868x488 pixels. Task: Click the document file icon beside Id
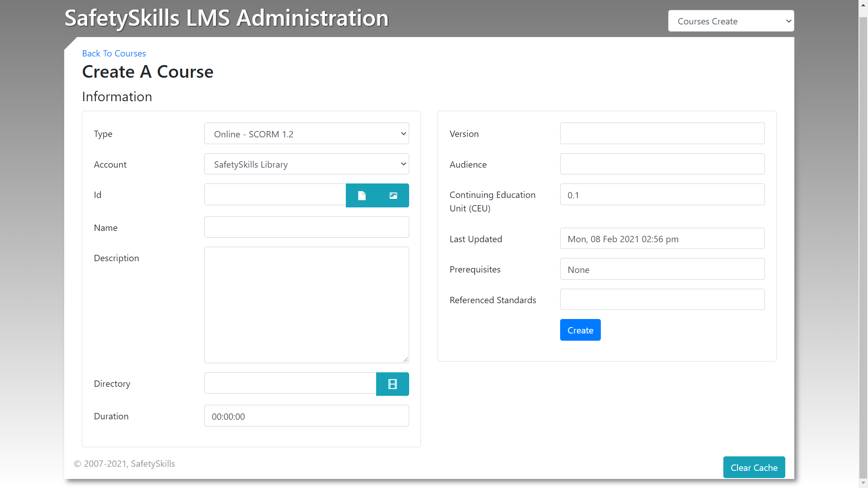click(x=362, y=196)
